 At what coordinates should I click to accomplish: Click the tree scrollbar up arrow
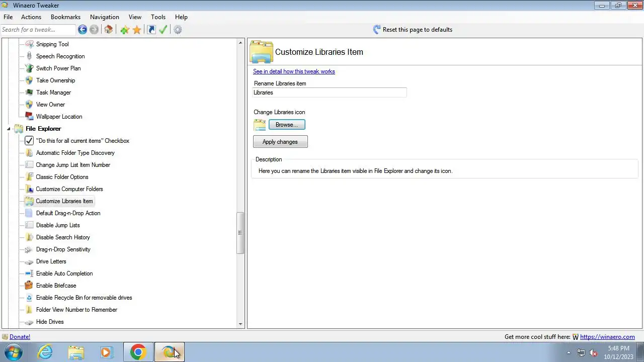coord(240,43)
